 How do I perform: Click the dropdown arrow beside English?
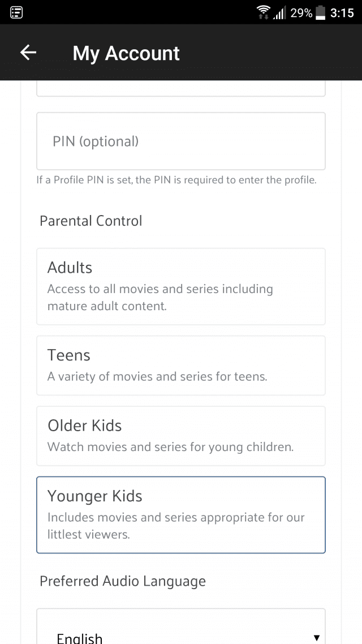pos(316,638)
